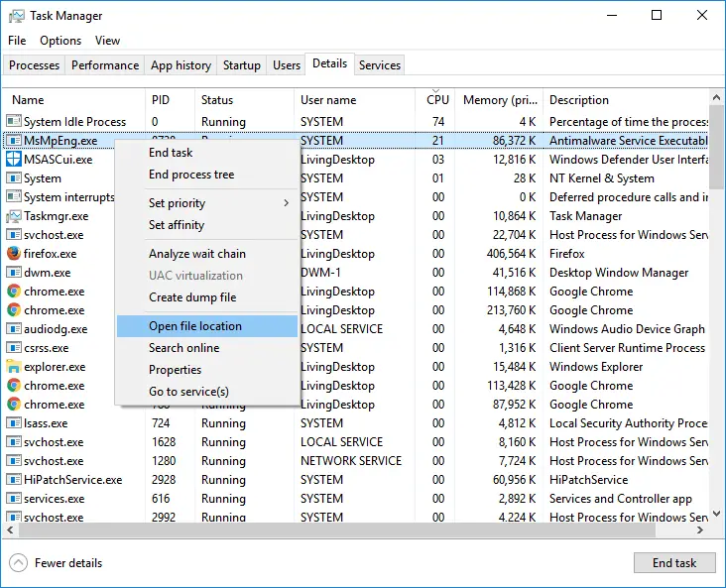Click the services.exe icon
This screenshot has height=588, width=726.
[x=14, y=499]
